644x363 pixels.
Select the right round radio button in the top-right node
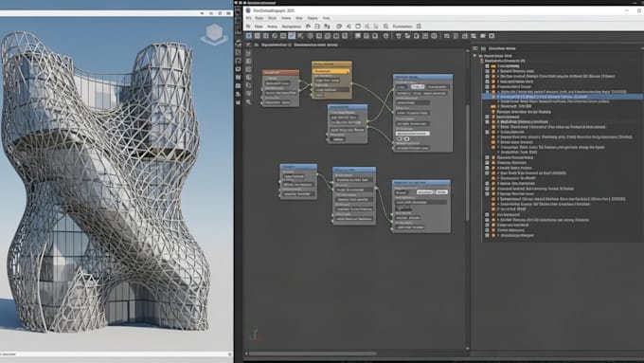[x=406, y=139]
